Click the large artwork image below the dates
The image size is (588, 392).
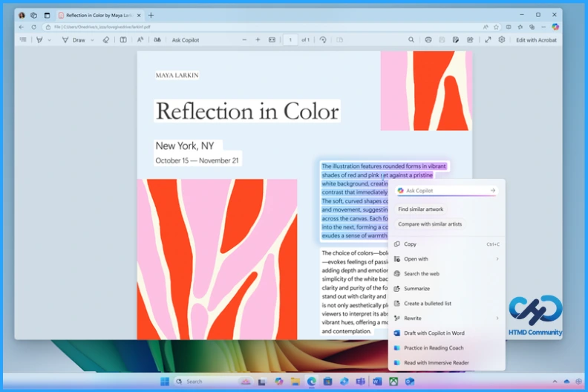217,259
